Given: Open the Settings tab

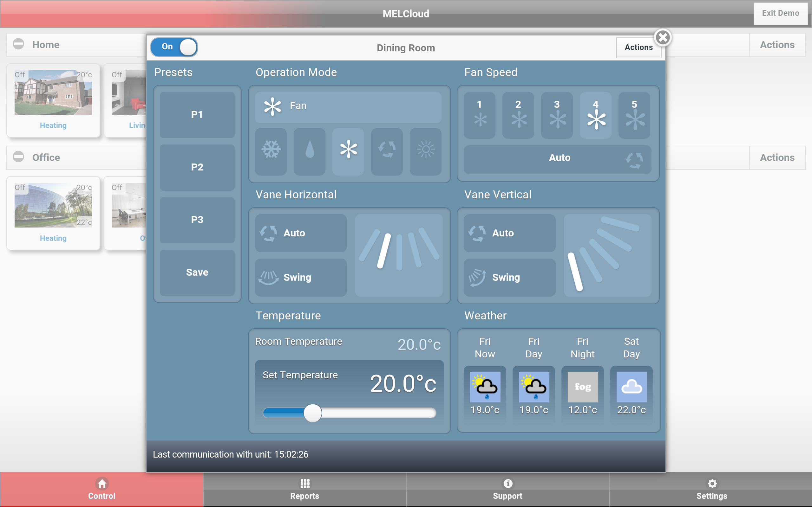Looking at the screenshot, I should point(711,490).
